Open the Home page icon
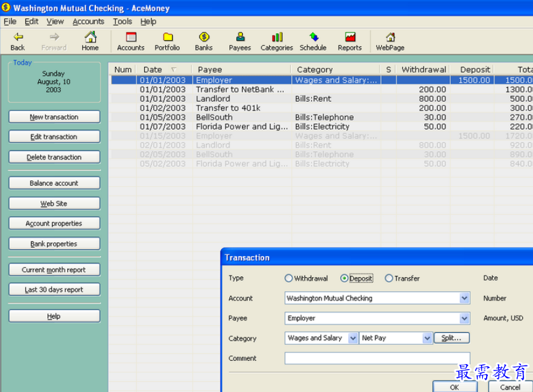Viewport: 533px width, 392px height. click(x=90, y=41)
